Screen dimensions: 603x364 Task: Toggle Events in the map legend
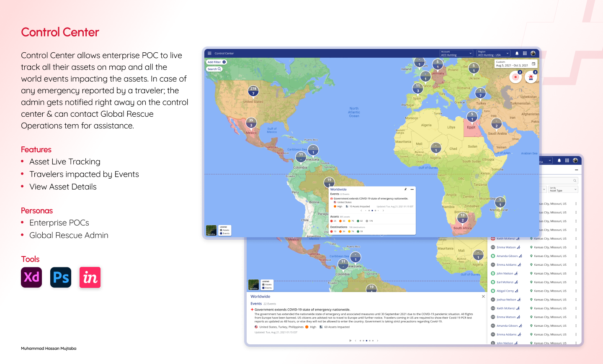coord(225,233)
